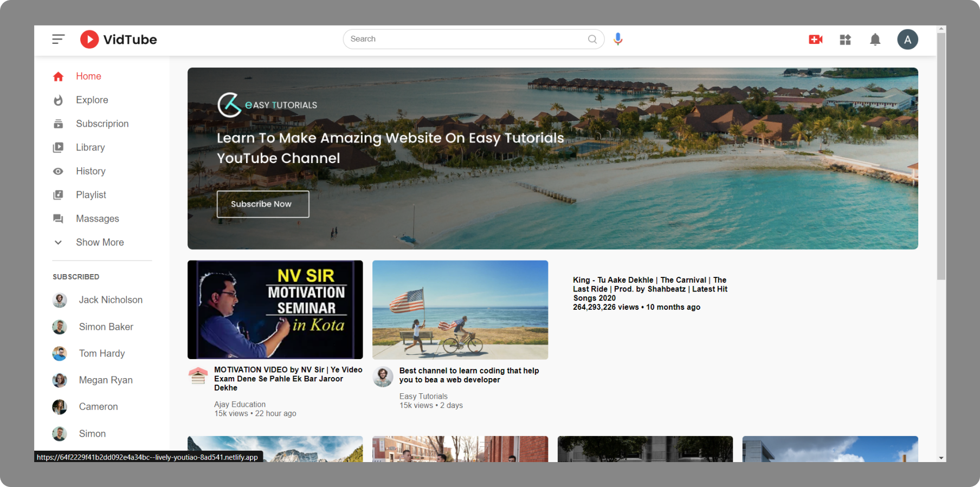Click the search magnifier icon
The height and width of the screenshot is (487, 980).
592,39
